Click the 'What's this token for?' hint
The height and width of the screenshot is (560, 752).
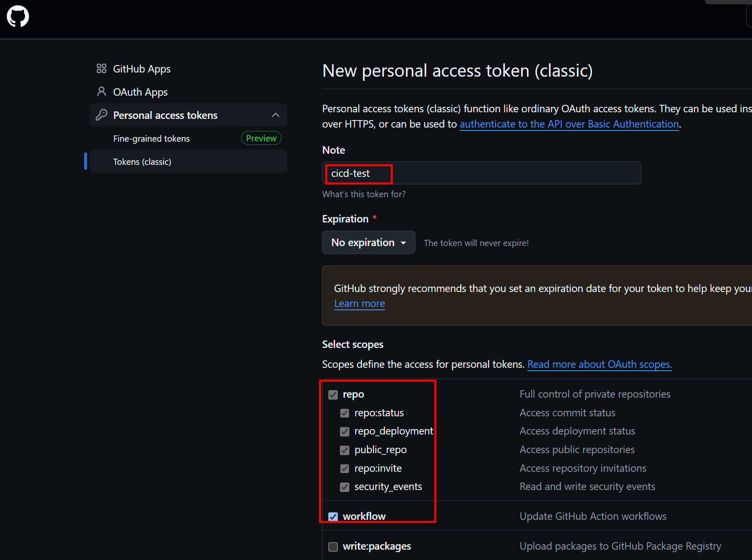click(364, 194)
